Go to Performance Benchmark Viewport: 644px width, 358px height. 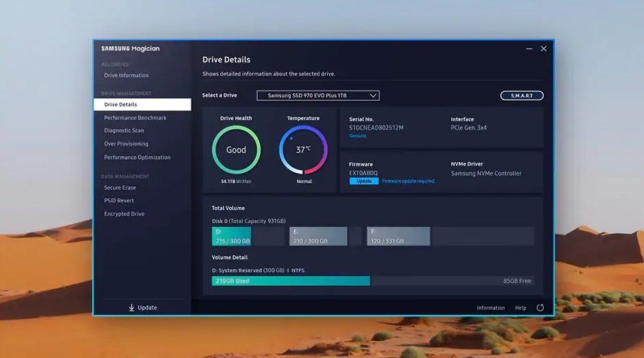(x=135, y=118)
